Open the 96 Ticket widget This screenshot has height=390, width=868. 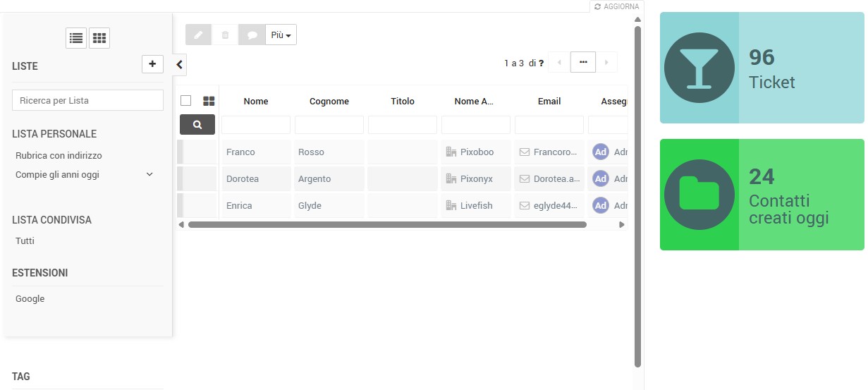762,68
